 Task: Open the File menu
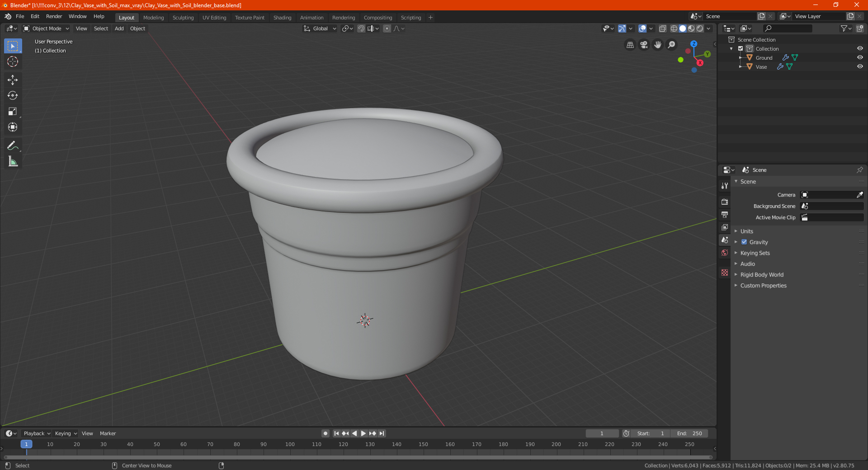(20, 16)
